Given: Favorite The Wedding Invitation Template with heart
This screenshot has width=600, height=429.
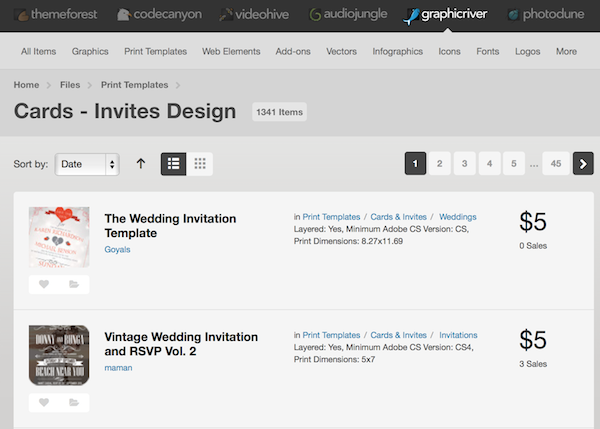Looking at the screenshot, I should click(44, 285).
